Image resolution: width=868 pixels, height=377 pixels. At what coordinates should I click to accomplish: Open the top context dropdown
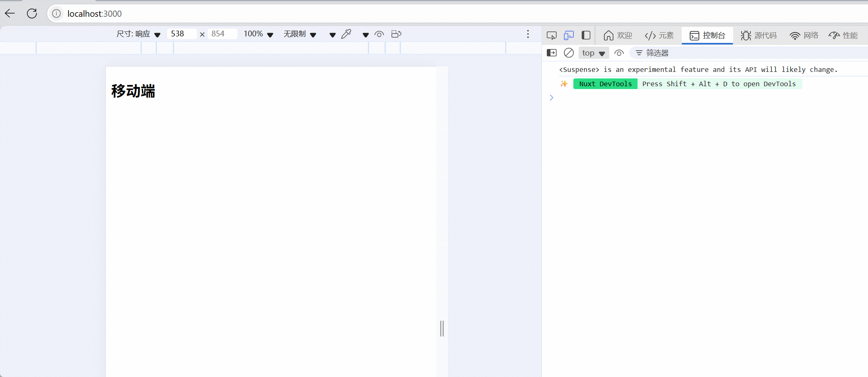tap(593, 53)
